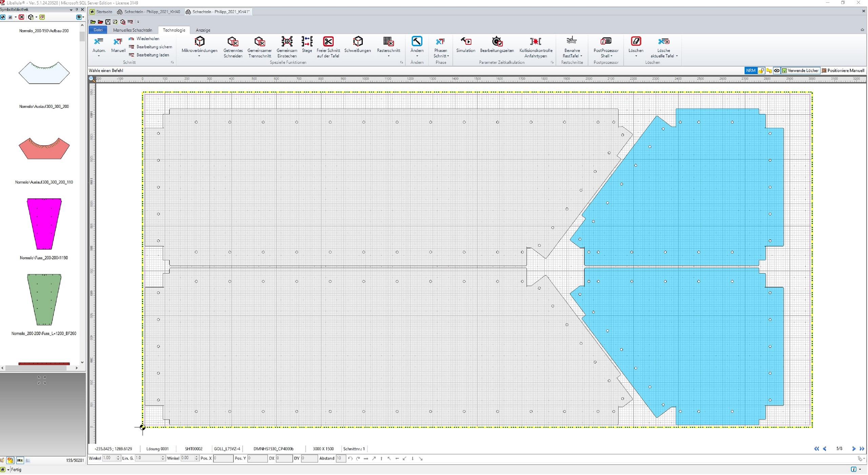Go to next sheet arrow
868x475 pixels.
[x=854, y=449]
